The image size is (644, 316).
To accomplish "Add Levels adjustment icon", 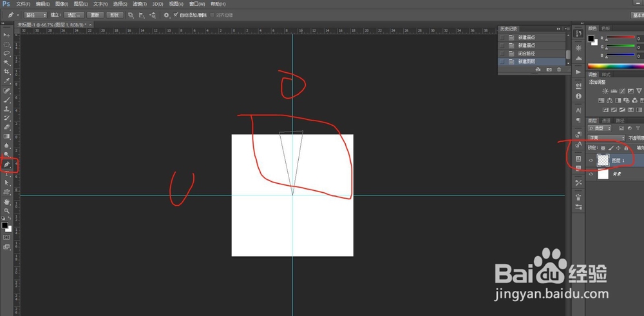I will [x=614, y=91].
